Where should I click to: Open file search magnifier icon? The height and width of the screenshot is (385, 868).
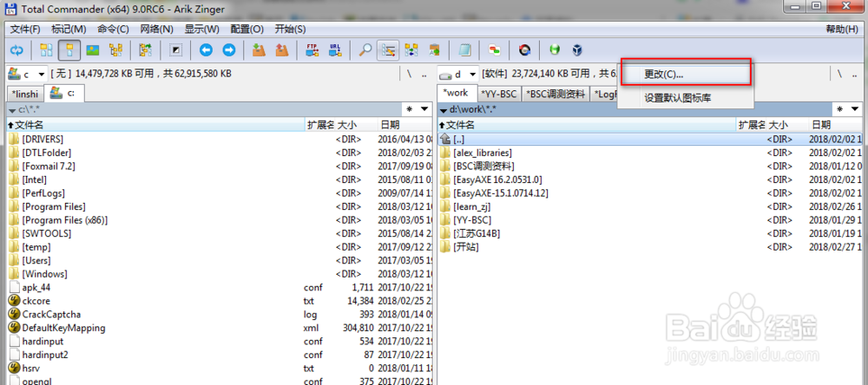point(365,51)
